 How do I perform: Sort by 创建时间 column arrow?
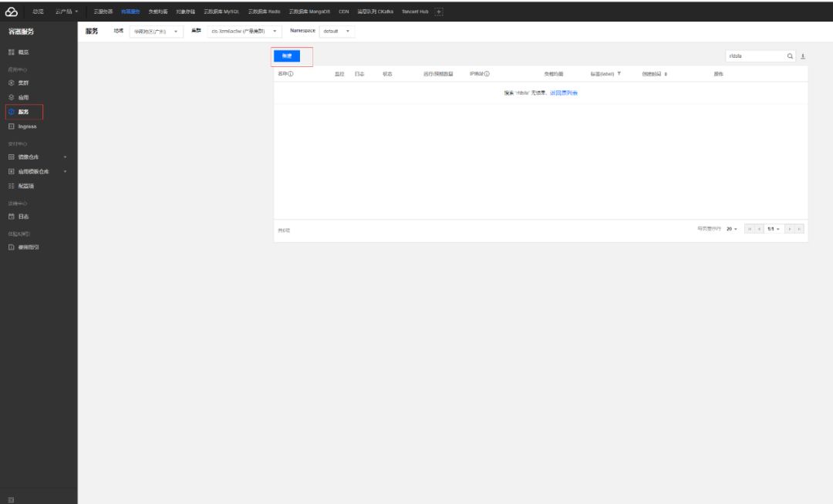666,74
